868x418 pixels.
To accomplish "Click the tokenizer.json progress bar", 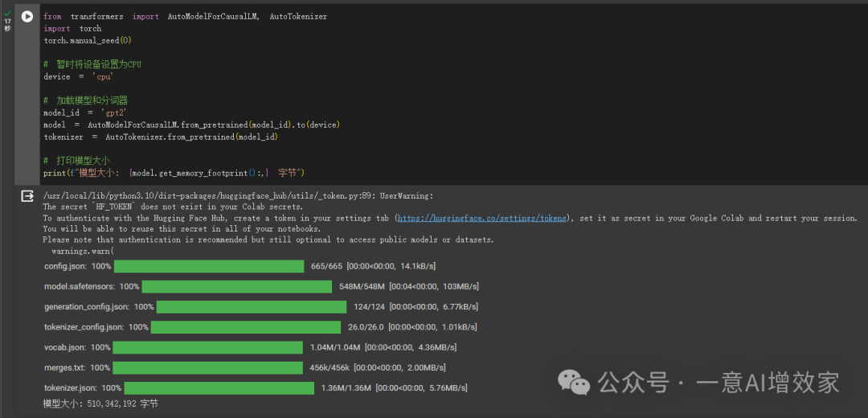I will pos(213,388).
